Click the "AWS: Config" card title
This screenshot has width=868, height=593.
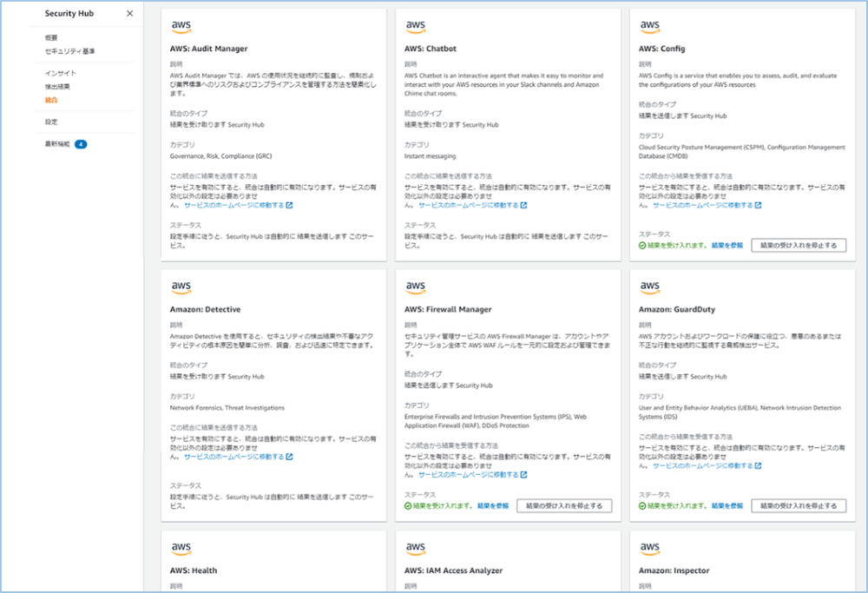pos(661,49)
